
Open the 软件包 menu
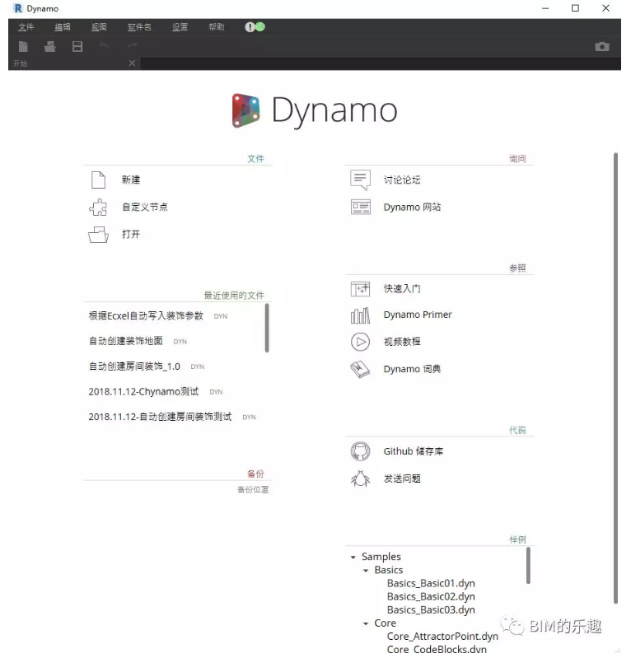[139, 27]
